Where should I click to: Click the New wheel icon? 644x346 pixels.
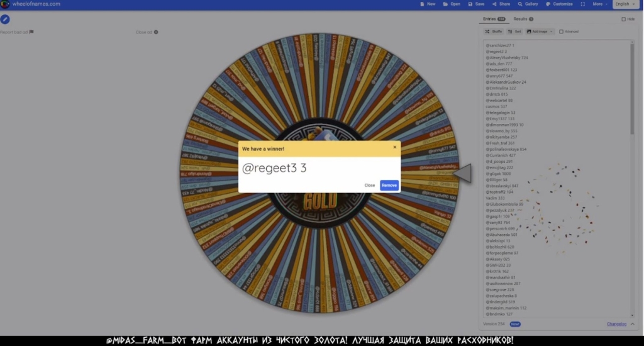(x=422, y=4)
